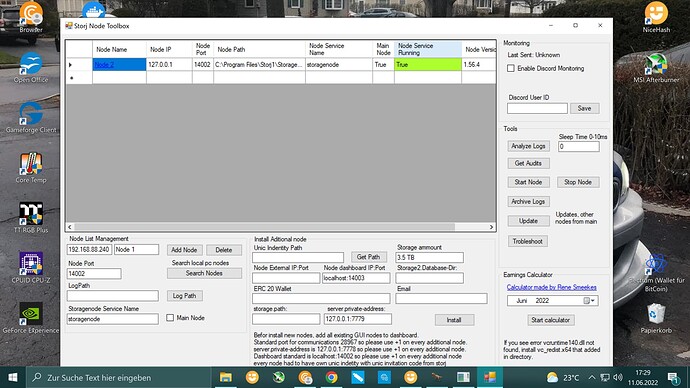690x388 pixels.
Task: Click the Analyze Logs button
Action: click(x=528, y=146)
